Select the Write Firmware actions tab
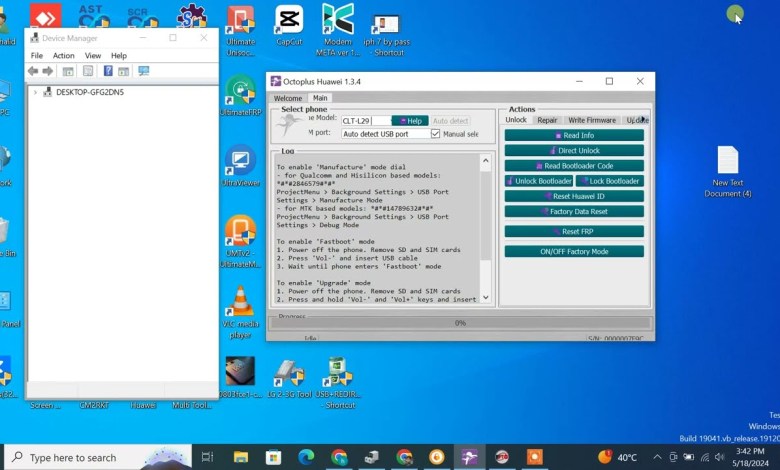Image resolution: width=780 pixels, height=470 pixels. coord(591,120)
